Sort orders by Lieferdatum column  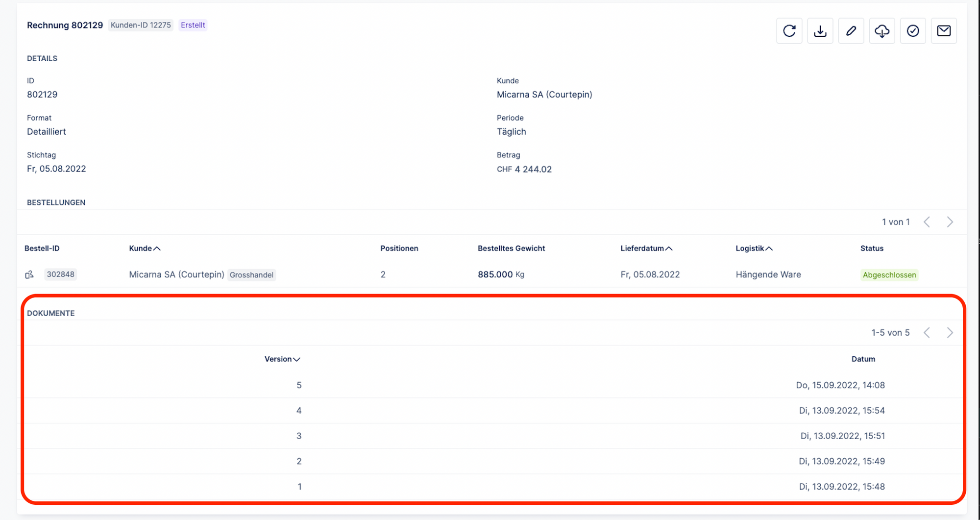[646, 248]
